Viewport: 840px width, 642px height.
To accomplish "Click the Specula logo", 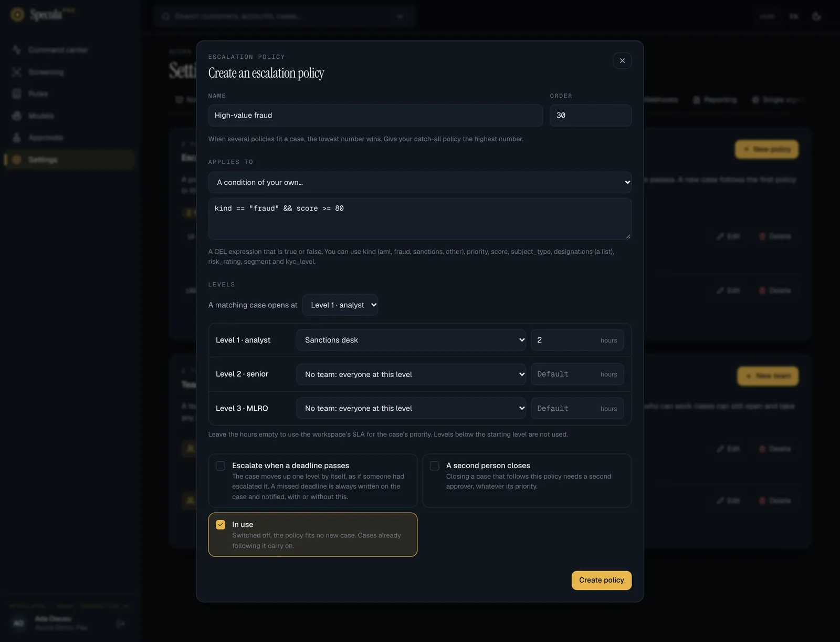I will pos(42,14).
